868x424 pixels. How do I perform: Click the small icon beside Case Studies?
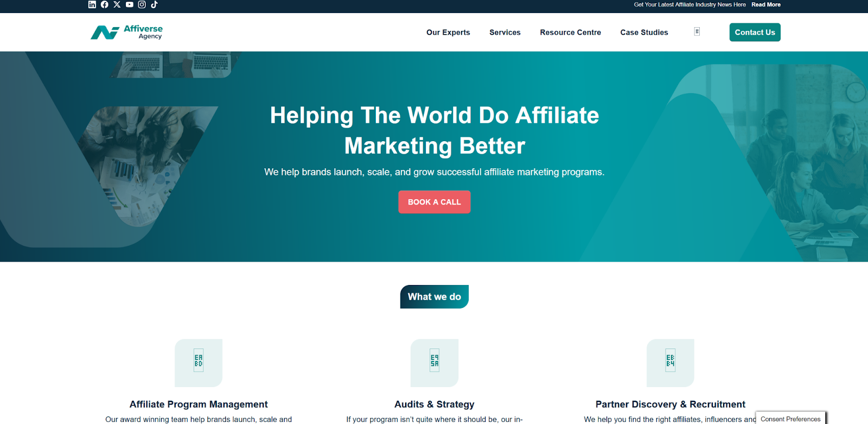tap(697, 31)
